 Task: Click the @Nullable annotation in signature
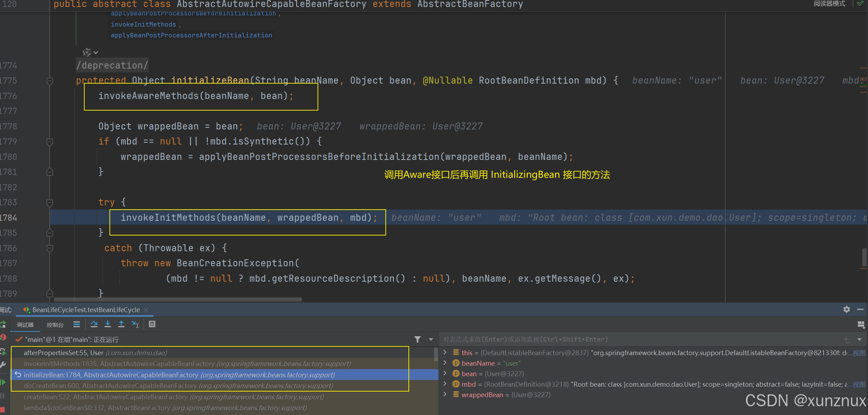448,80
